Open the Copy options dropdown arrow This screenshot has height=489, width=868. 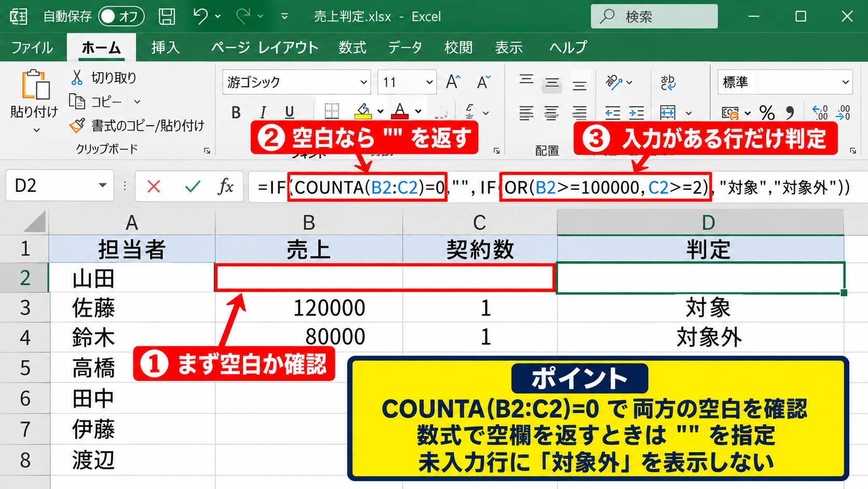[137, 102]
